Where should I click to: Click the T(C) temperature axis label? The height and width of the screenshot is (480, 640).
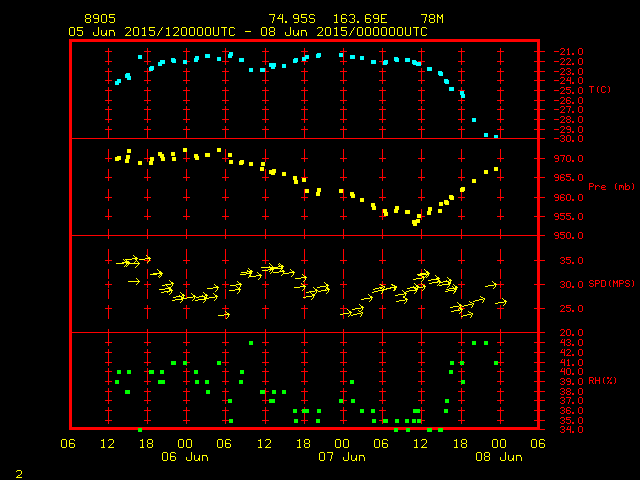[x=600, y=90]
